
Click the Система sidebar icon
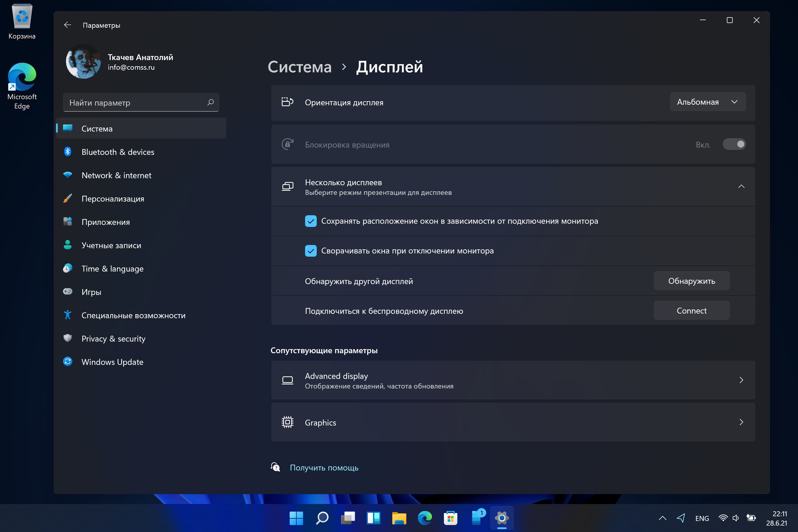[68, 128]
